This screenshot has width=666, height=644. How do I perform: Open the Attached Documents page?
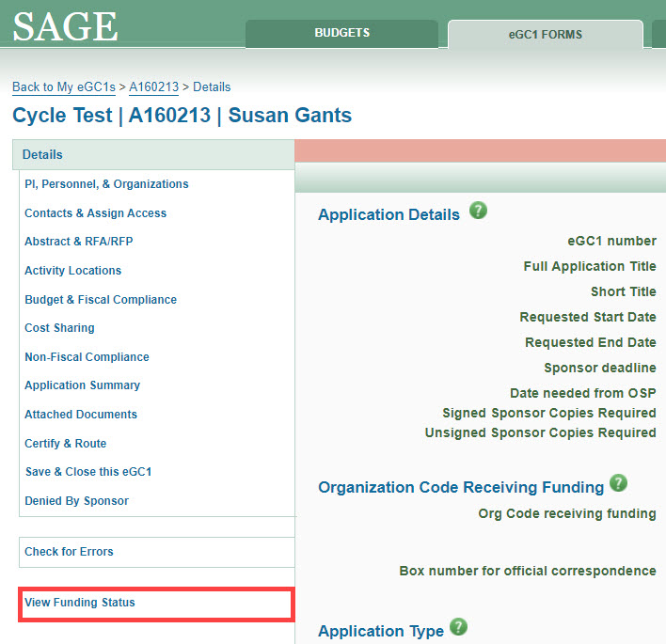point(81,415)
